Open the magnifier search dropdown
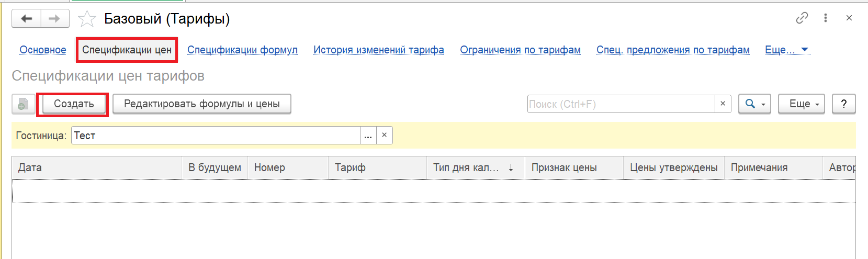The image size is (868, 259). tap(754, 104)
